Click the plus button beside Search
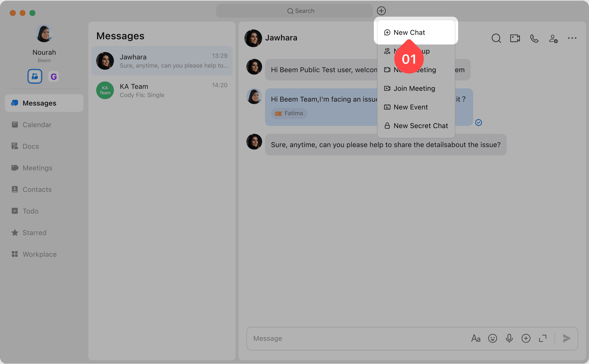Screen dimensions: 589x364 [x=381, y=11]
